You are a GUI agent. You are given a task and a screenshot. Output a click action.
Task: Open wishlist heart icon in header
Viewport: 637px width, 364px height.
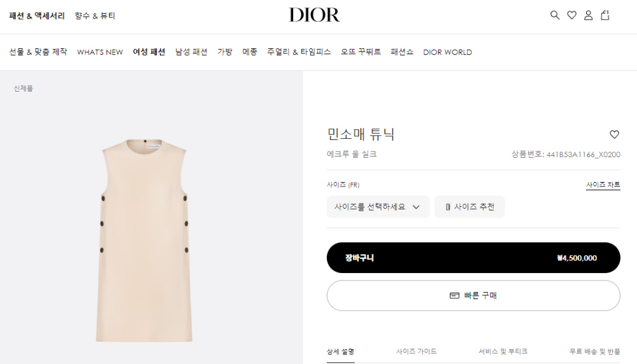click(571, 15)
